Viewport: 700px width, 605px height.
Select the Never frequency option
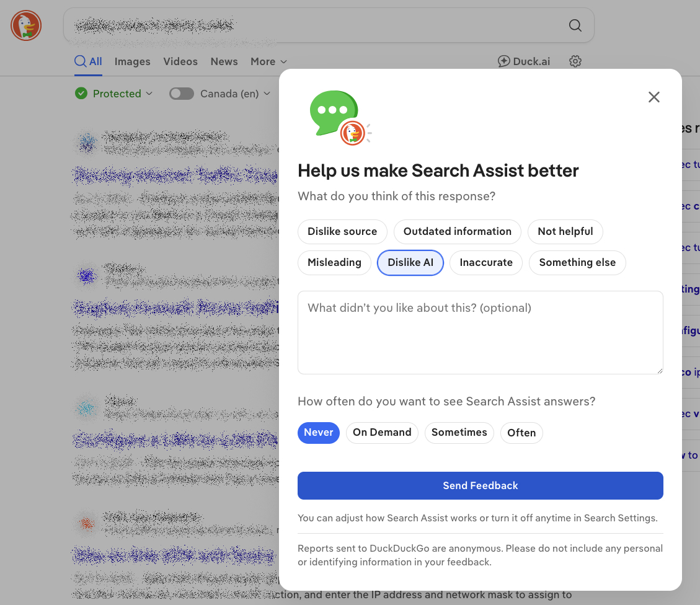(319, 433)
